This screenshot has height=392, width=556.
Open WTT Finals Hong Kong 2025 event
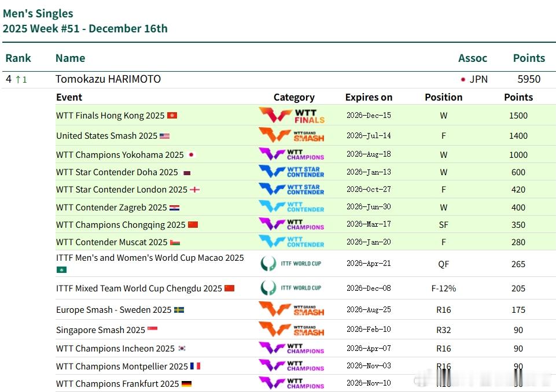pos(111,116)
